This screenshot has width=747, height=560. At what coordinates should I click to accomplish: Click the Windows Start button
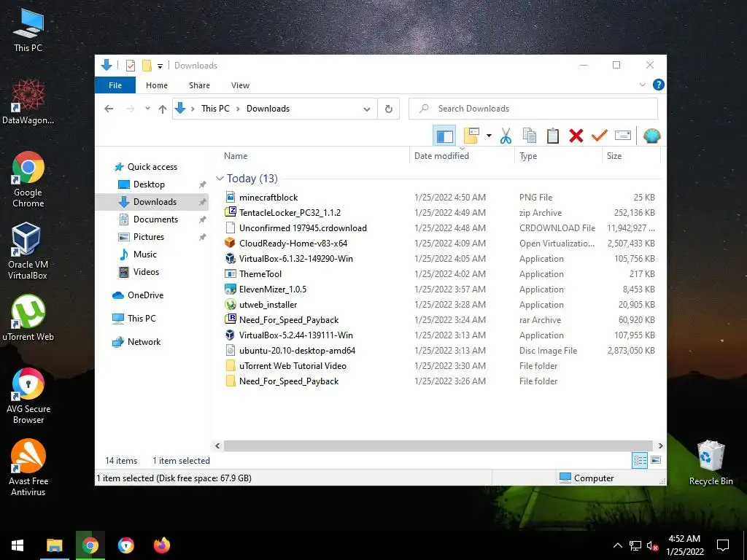[x=18, y=545]
